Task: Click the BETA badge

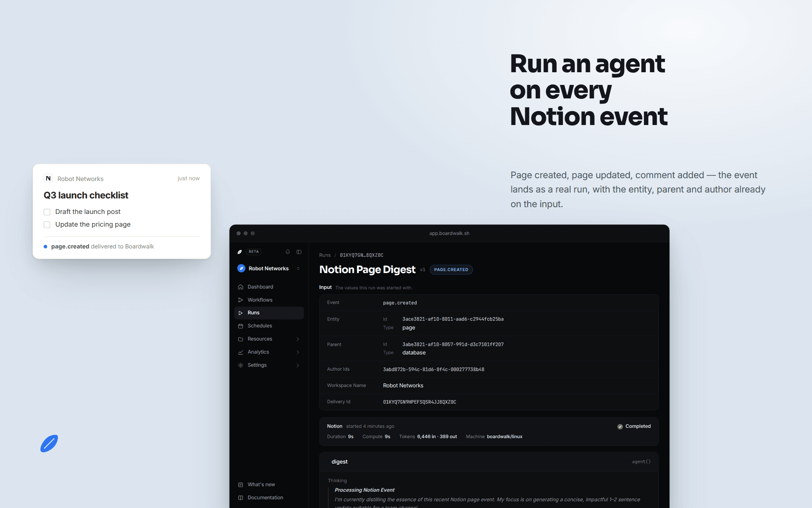Action: coord(254,252)
